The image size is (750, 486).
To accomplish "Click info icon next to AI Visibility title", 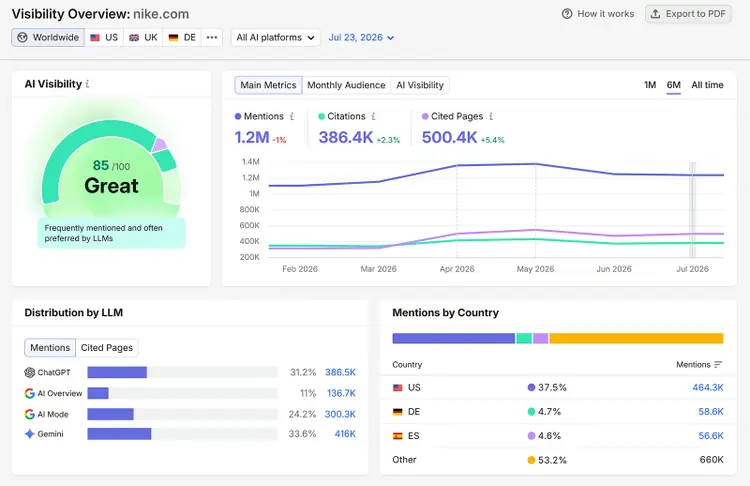I will (87, 84).
